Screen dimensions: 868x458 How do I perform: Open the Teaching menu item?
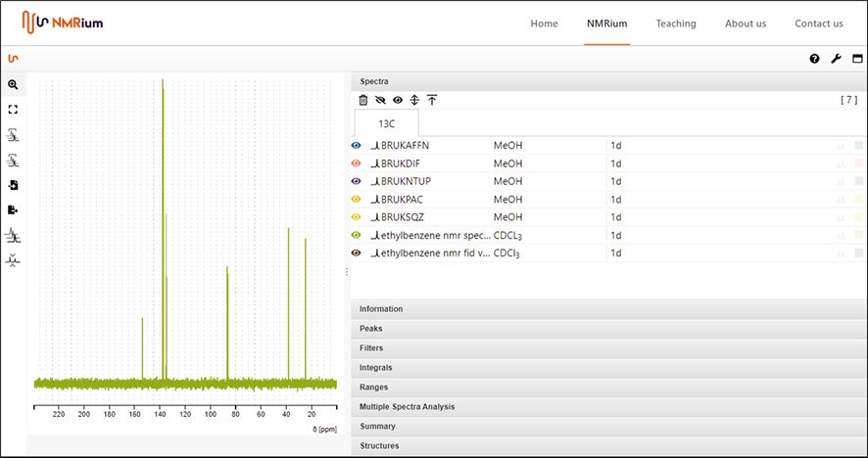(676, 23)
